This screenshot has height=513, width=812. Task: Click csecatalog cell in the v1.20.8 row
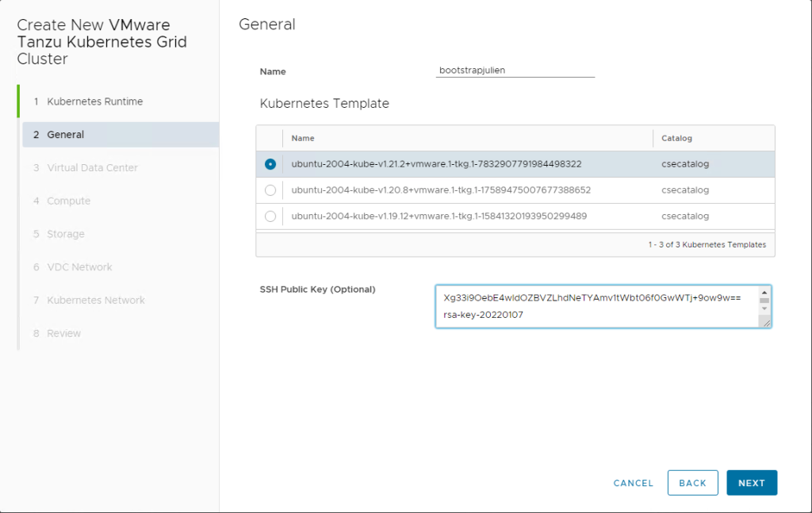point(685,190)
